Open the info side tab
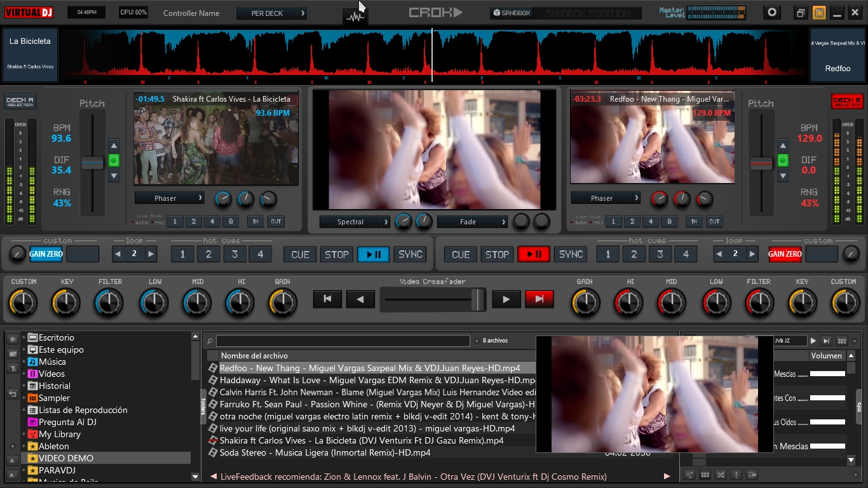This screenshot has width=868, height=488. [858, 407]
